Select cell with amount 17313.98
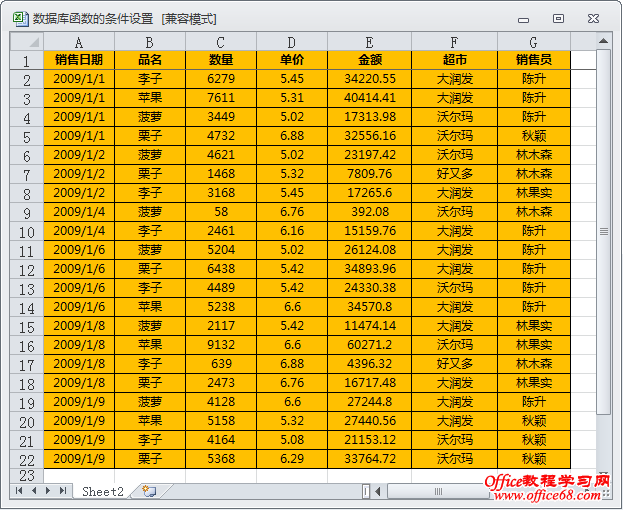 point(370,117)
